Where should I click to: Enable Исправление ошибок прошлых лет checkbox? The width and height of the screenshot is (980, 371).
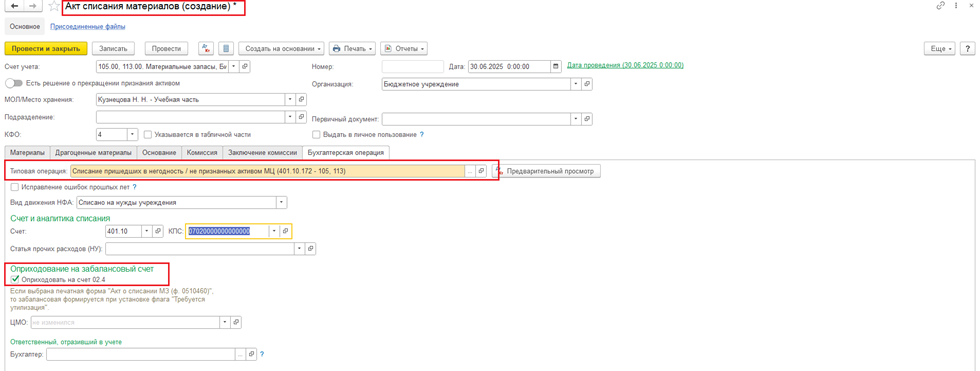(x=15, y=187)
